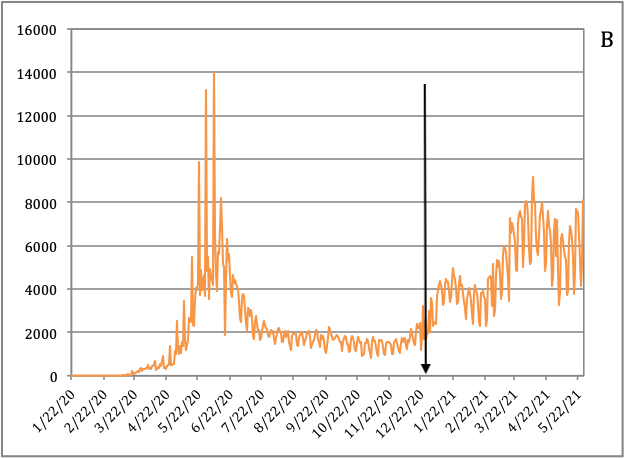Click the 6000 y-axis label

41,247
